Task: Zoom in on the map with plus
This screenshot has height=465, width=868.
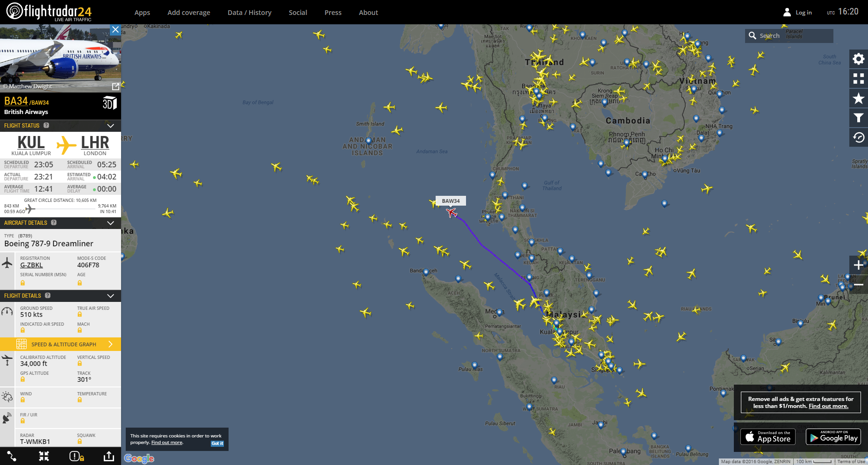Action: (858, 265)
